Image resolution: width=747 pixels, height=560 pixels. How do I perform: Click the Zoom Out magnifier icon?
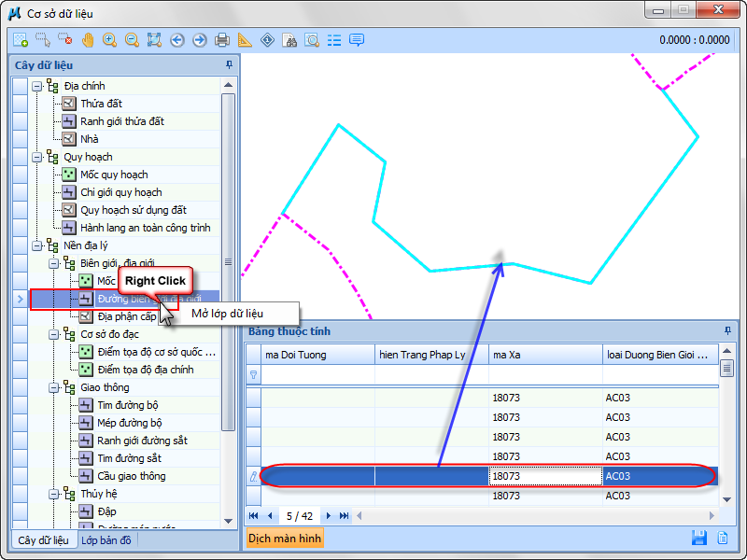(132, 40)
